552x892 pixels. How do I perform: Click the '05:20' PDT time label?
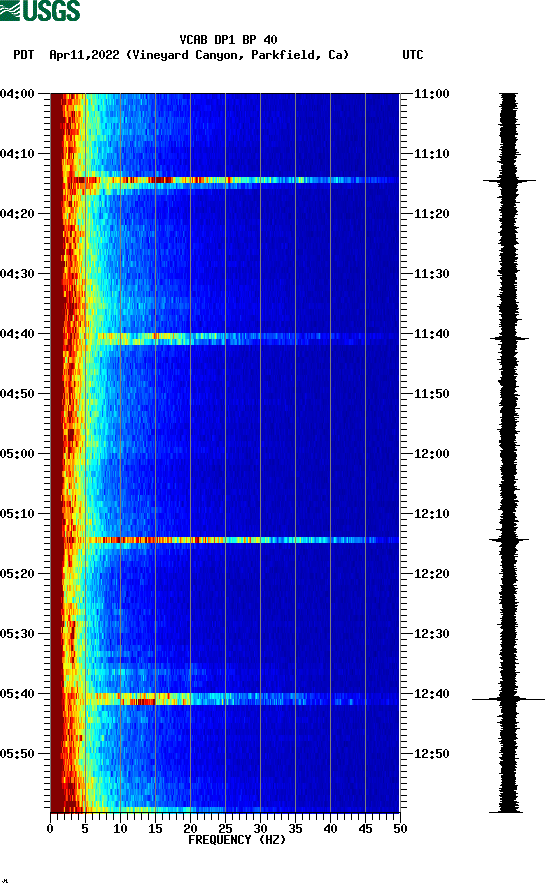17,574
